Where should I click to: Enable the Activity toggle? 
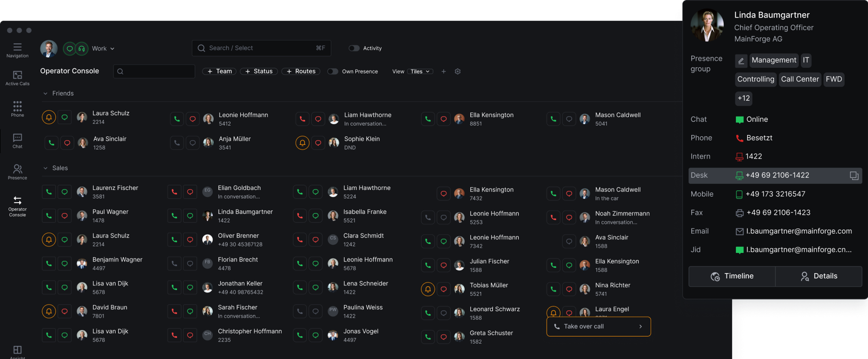354,48
